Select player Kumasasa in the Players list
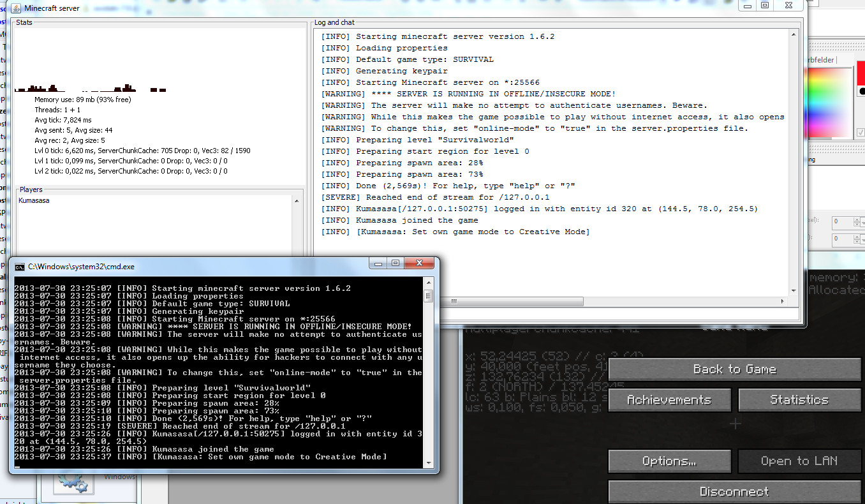 [x=34, y=201]
